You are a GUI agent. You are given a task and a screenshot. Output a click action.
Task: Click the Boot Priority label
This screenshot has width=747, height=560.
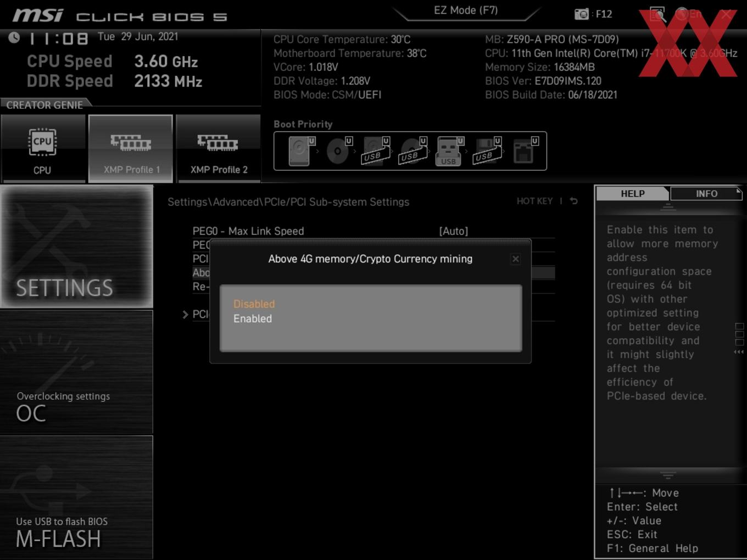point(303,124)
